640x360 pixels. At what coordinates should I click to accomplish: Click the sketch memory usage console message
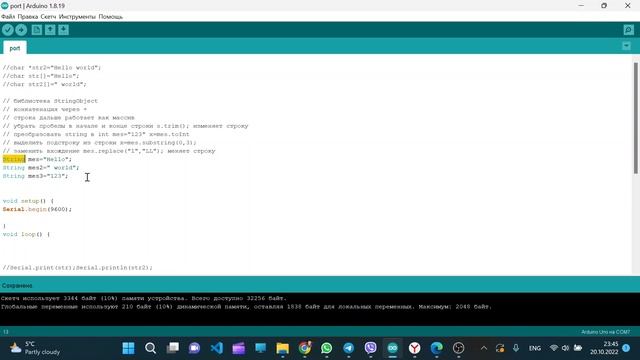click(x=144, y=298)
